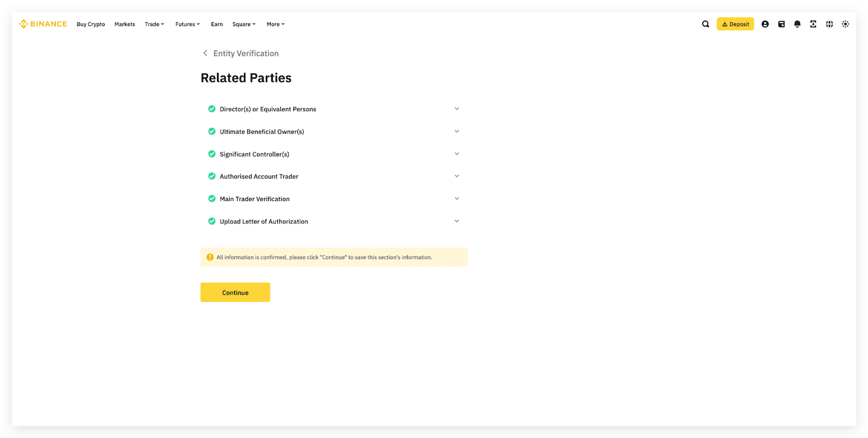Screen dimensions: 868x438
Task: Click green checkmark for Director(s) or Equivalent Persons
Action: (212, 109)
